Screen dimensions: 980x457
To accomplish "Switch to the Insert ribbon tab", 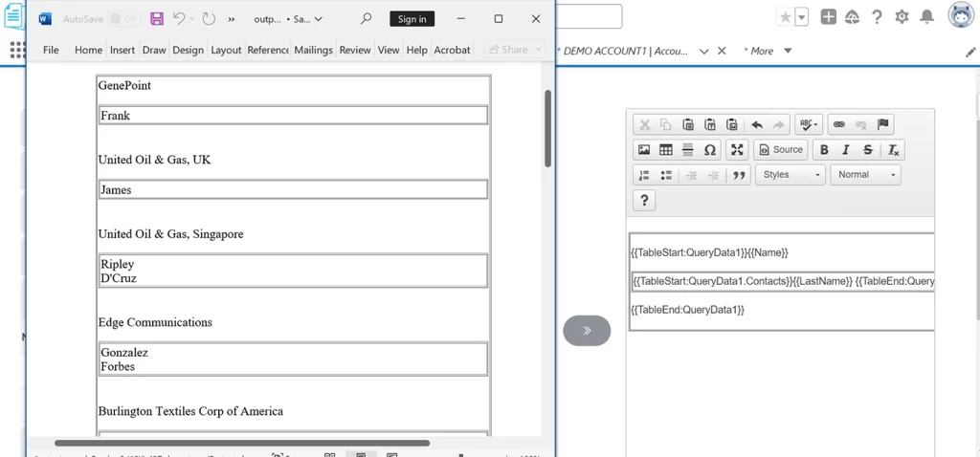I will tap(122, 50).
